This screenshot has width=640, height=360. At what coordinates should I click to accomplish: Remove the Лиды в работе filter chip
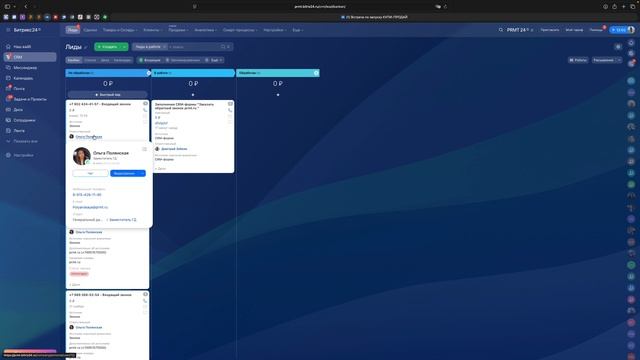[164, 47]
